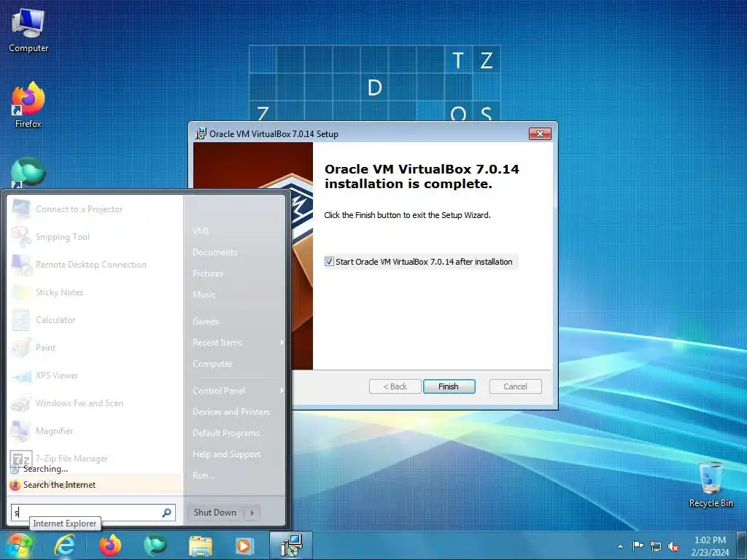Open Music in Start menu

click(204, 295)
